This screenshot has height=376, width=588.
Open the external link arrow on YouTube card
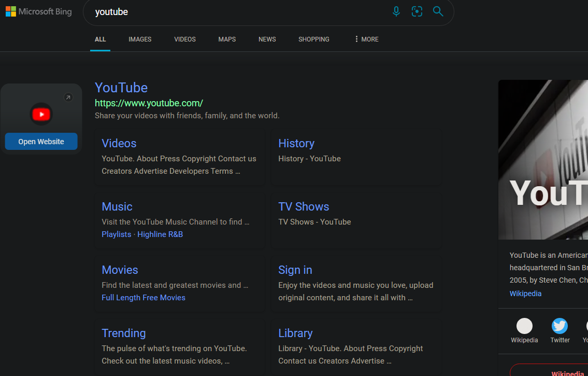click(68, 98)
